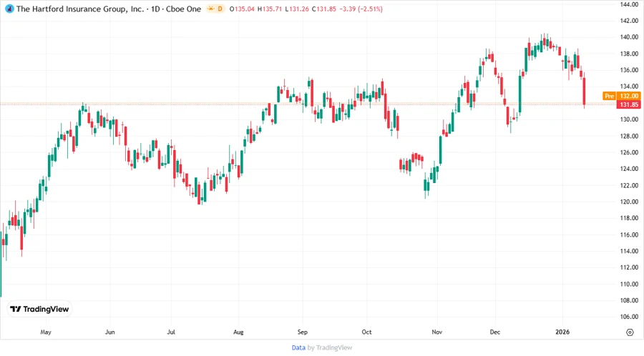The image size is (644, 356).
Task: Click the 136.00 price axis label
Action: [629, 70]
